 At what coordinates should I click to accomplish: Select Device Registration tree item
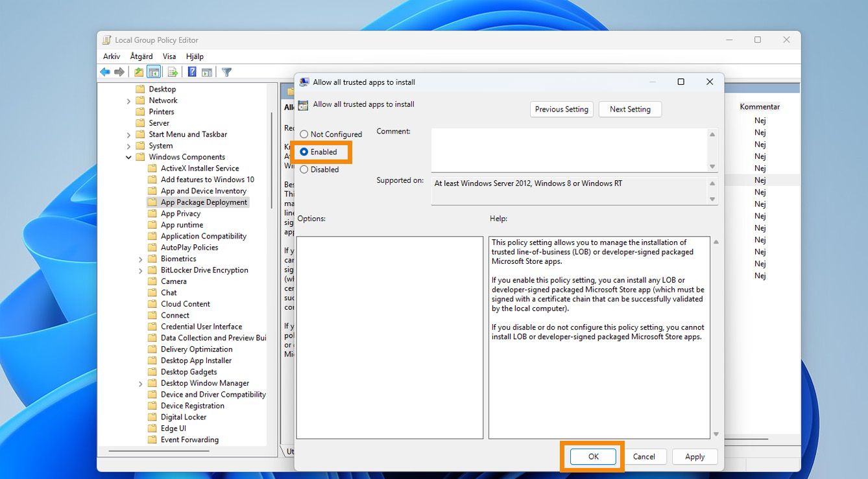(193, 406)
